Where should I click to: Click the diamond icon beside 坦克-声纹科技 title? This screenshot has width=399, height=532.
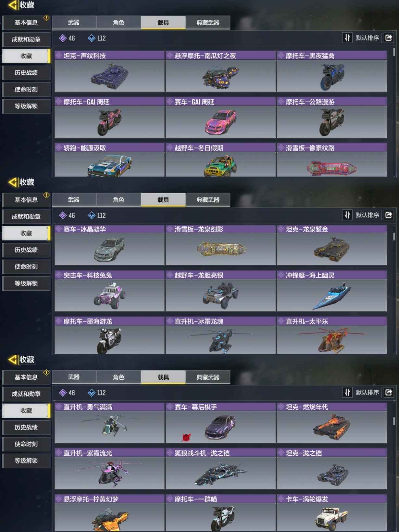click(59, 56)
